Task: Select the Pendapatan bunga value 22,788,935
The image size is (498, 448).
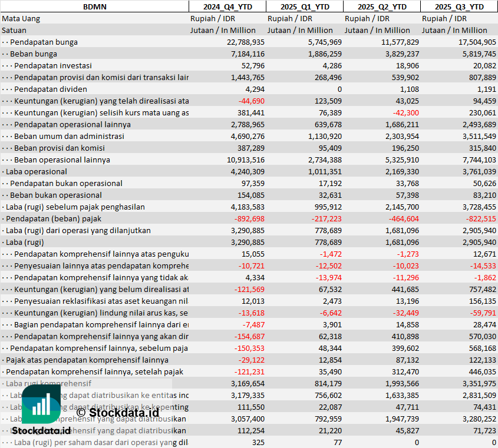Action: pyautogui.click(x=245, y=42)
